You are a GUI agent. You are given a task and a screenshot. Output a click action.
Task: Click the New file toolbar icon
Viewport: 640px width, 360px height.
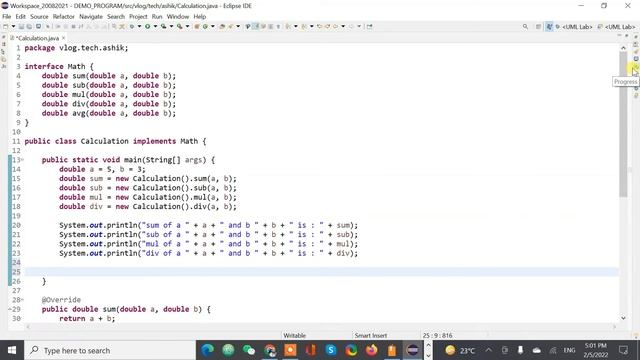tap(5, 27)
